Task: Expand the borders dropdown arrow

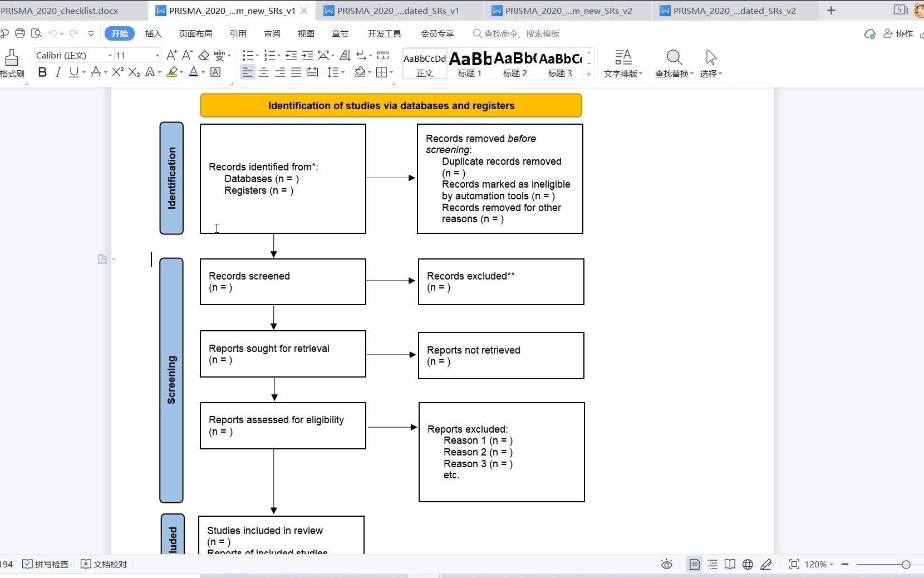Action: coord(392,72)
